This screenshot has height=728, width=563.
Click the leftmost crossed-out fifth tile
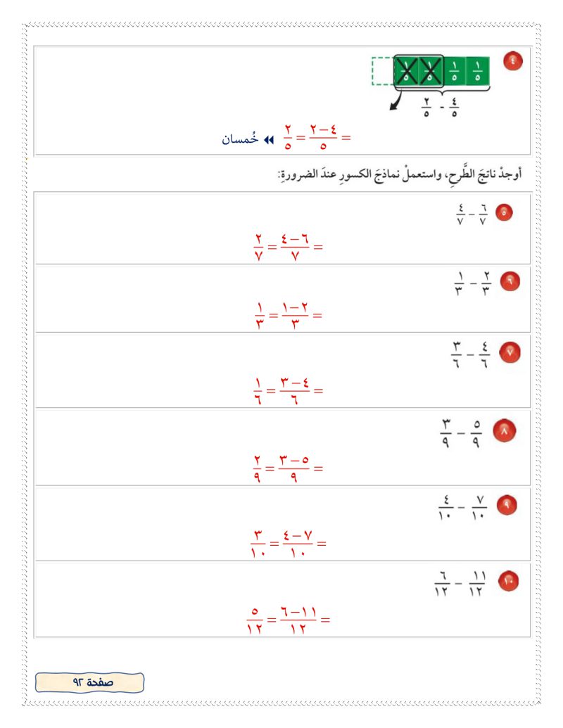[406, 71]
